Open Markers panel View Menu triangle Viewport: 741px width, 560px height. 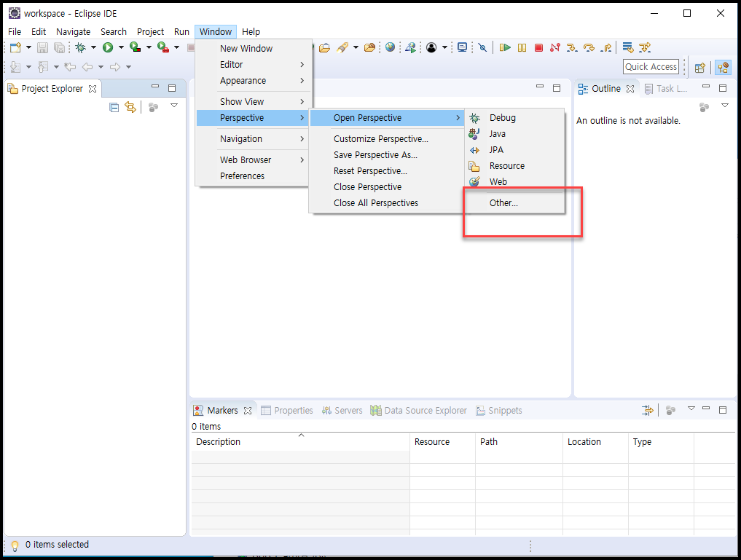point(691,409)
